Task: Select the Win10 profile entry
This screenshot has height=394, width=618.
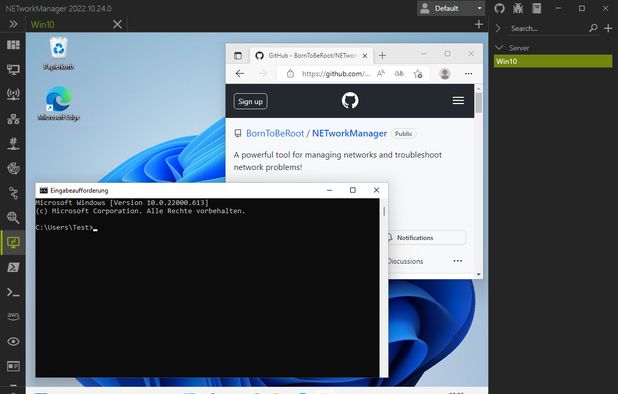Action: click(x=553, y=61)
